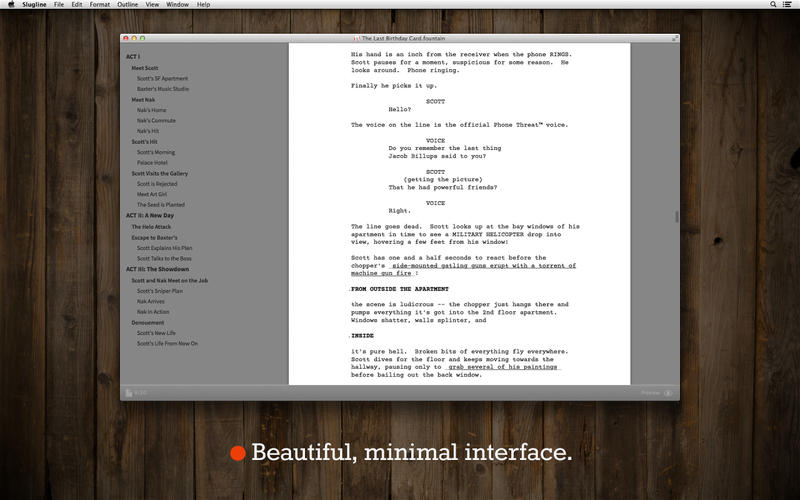Open the Outline menu

pyautogui.click(x=127, y=4)
